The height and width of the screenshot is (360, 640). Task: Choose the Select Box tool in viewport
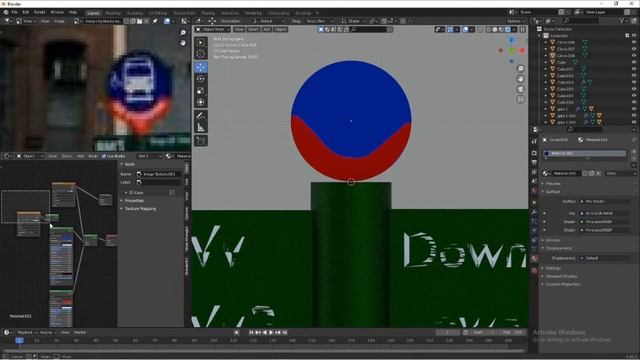pos(201,42)
